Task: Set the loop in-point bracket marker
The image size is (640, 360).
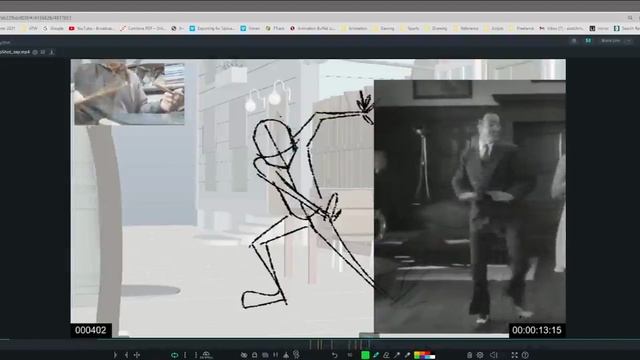Action: pyautogui.click(x=185, y=355)
